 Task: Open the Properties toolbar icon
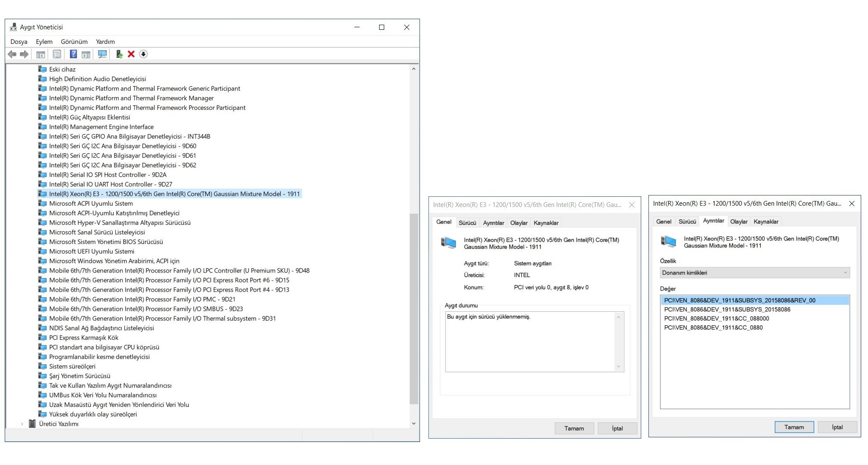pyautogui.click(x=57, y=54)
